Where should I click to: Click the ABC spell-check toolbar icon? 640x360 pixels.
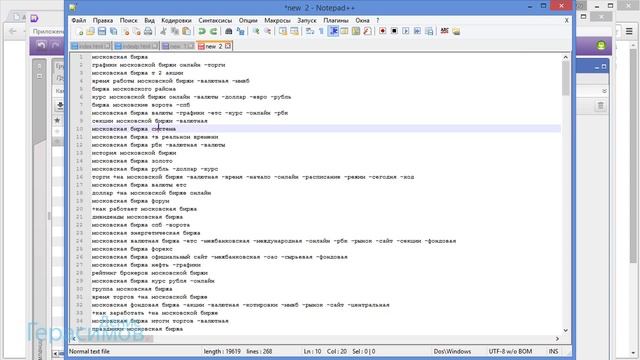pos(444,31)
